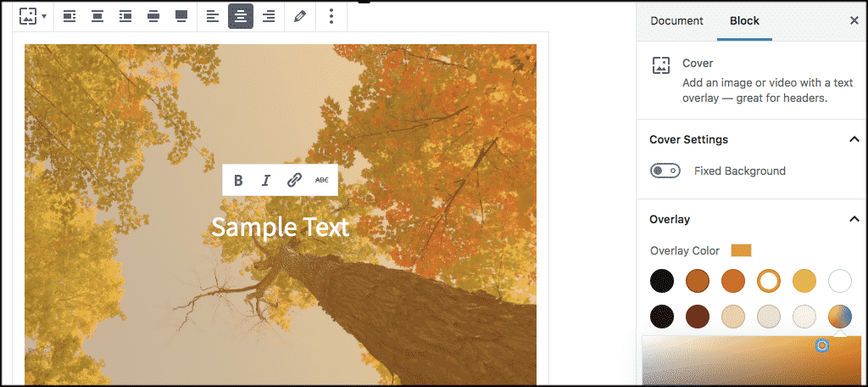Apply Bold to the Sample Text
Viewport: 868px width, 387px height.
238,180
